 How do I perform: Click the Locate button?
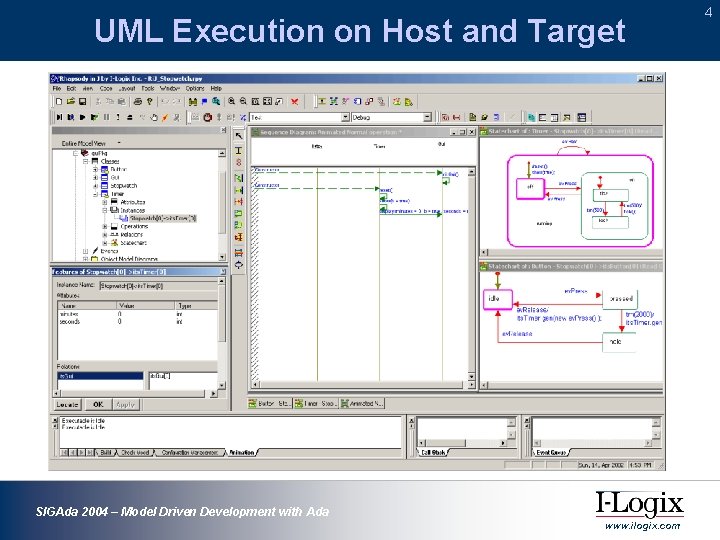tap(67, 405)
